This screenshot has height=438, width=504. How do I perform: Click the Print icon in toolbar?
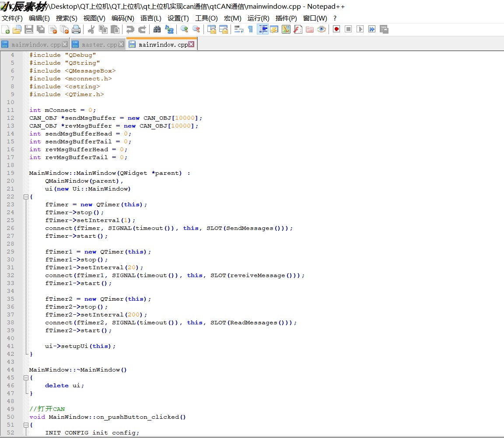(76, 30)
